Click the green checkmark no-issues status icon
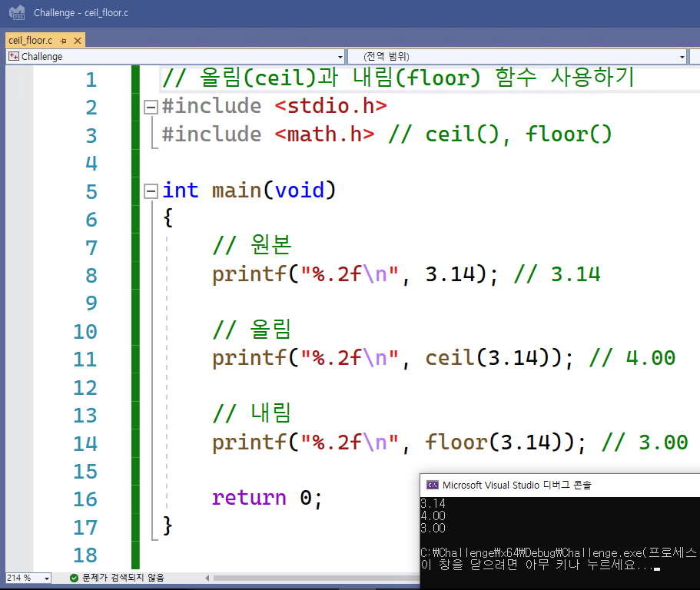The width and height of the screenshot is (700, 590). [x=74, y=578]
